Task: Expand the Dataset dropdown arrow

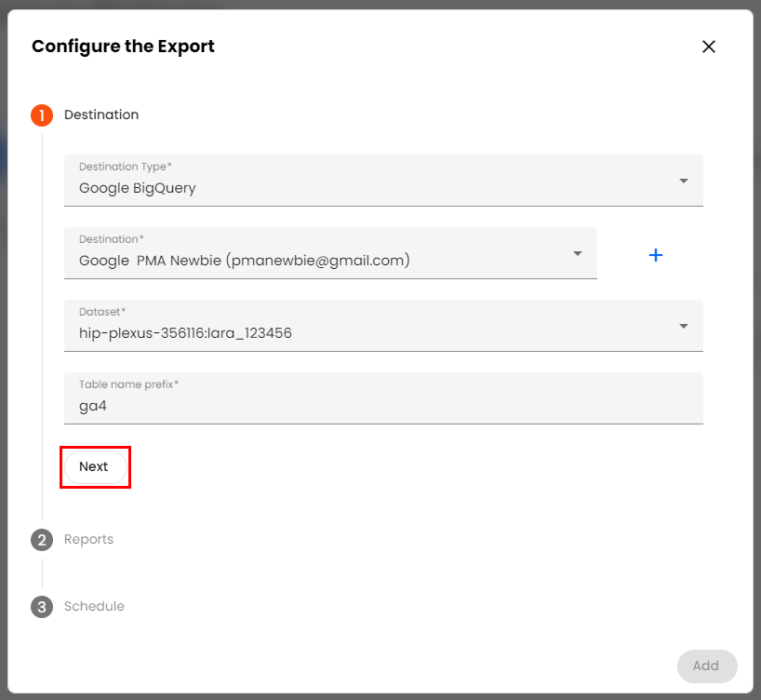Action: (x=684, y=326)
